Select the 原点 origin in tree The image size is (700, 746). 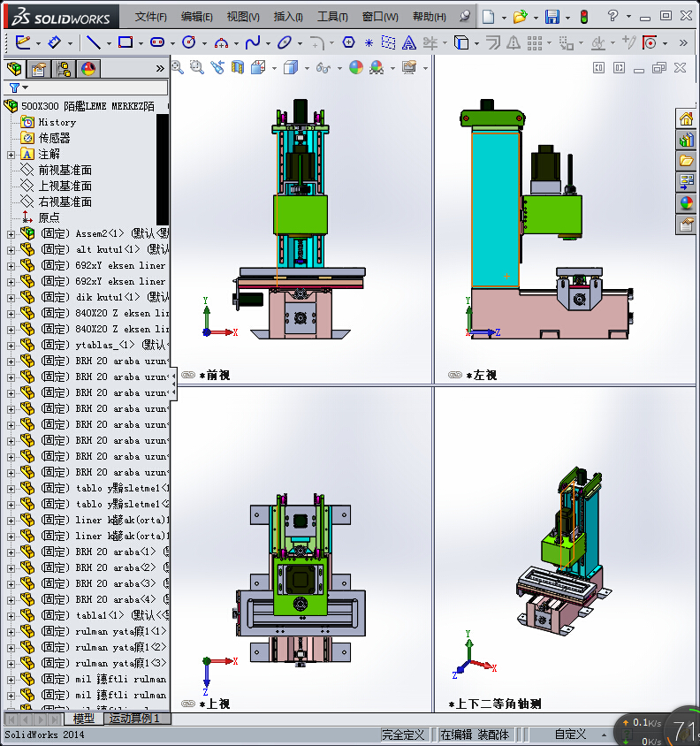click(x=49, y=217)
